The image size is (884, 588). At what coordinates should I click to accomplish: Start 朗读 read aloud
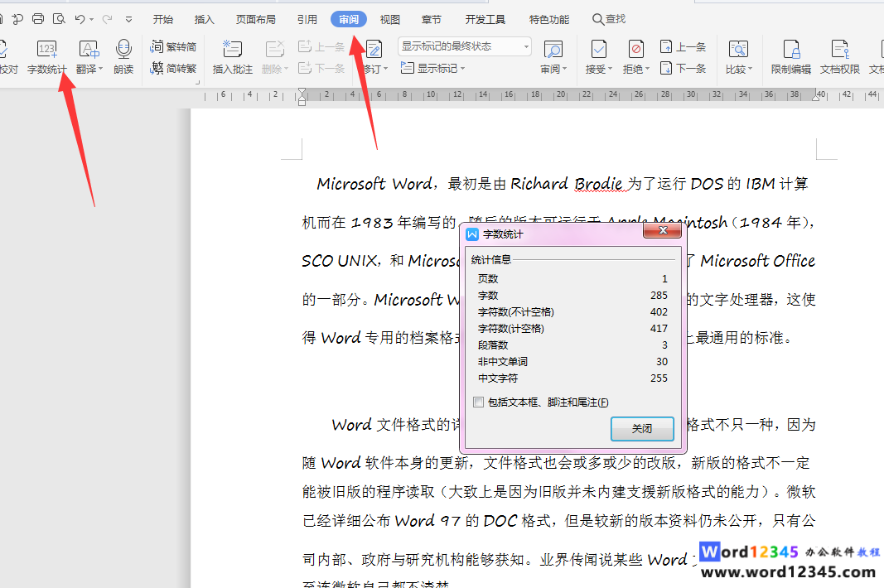pyautogui.click(x=123, y=57)
